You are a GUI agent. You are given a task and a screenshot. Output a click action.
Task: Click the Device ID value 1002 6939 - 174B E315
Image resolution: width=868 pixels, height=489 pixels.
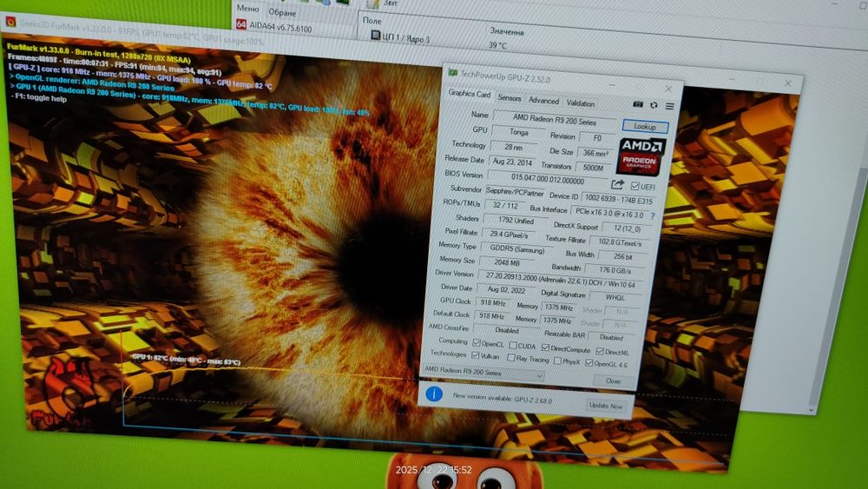[618, 200]
